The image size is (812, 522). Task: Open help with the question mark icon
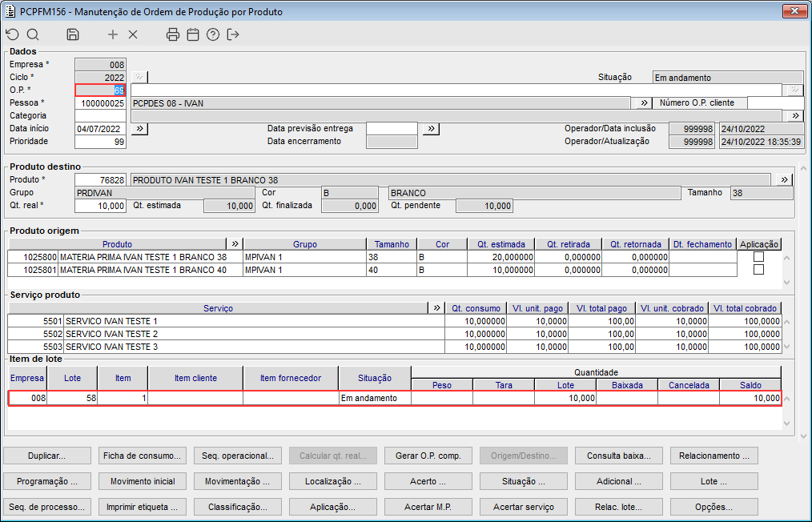coord(213,34)
